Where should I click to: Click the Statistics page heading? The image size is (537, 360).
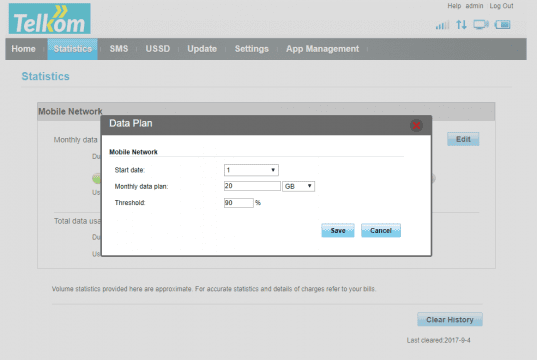pos(46,76)
